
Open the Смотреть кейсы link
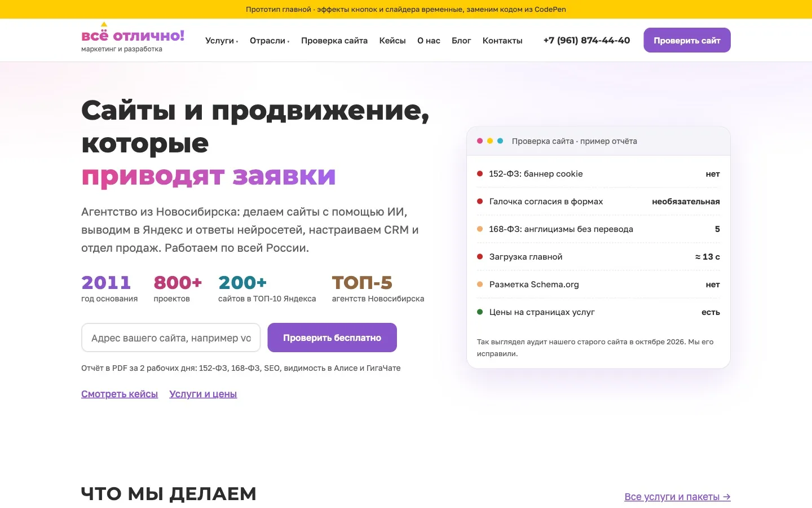(120, 394)
